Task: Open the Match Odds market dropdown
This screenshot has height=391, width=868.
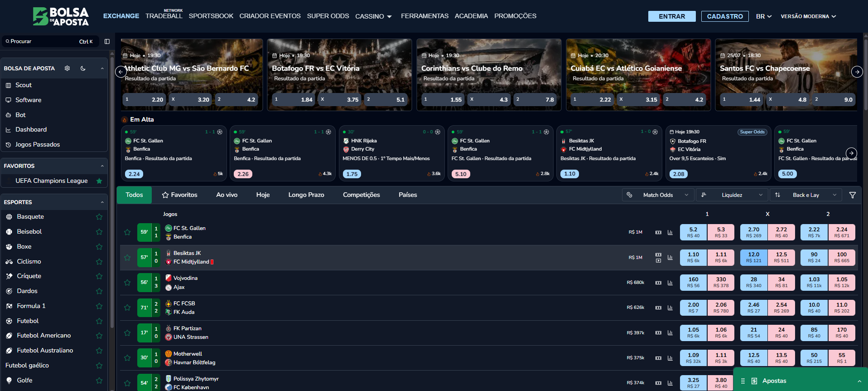Action: tap(658, 195)
